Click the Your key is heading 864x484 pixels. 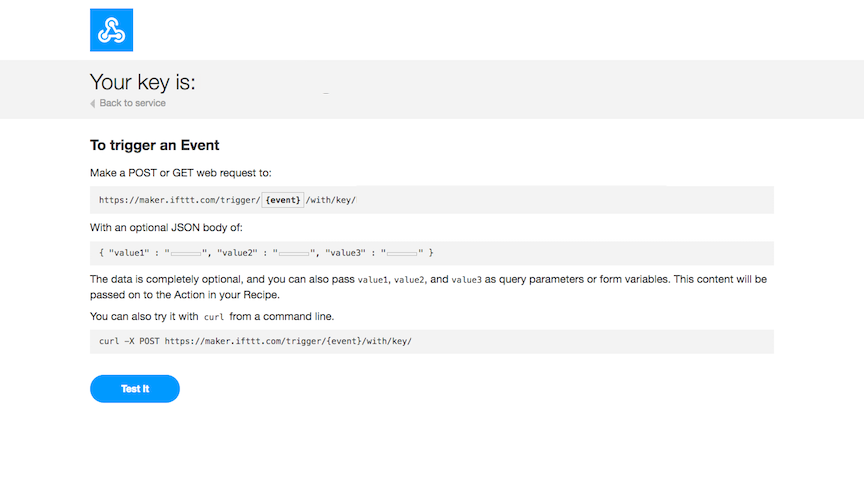coord(143,82)
